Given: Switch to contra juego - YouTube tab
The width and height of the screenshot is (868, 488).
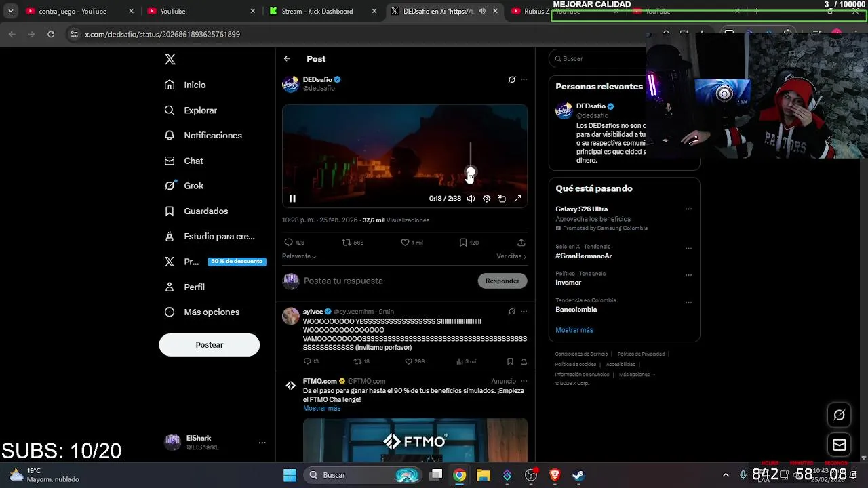Looking at the screenshot, I should 79,11.
